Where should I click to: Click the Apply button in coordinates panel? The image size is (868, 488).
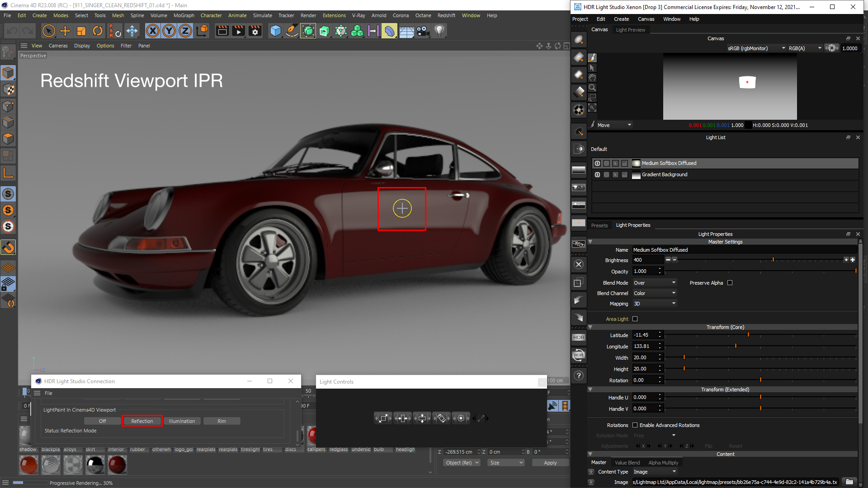coord(550,463)
